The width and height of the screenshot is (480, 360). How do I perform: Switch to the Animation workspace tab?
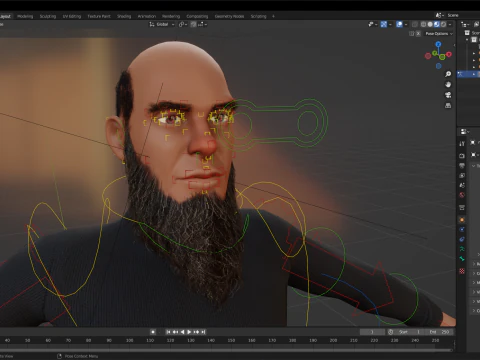[x=147, y=16]
